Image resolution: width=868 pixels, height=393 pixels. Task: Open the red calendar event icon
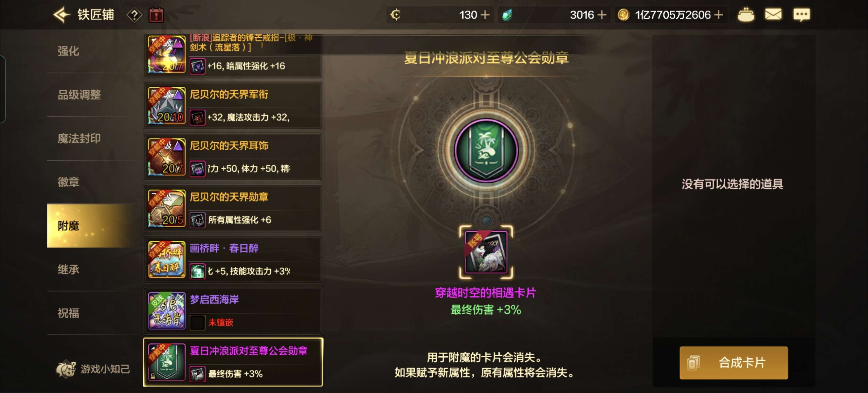pos(156,15)
